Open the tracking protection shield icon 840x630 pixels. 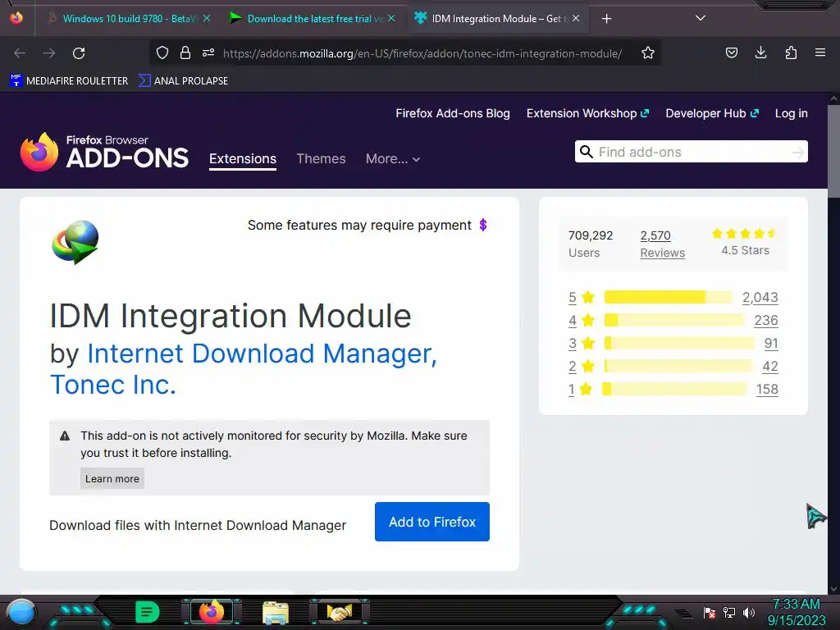pyautogui.click(x=162, y=52)
